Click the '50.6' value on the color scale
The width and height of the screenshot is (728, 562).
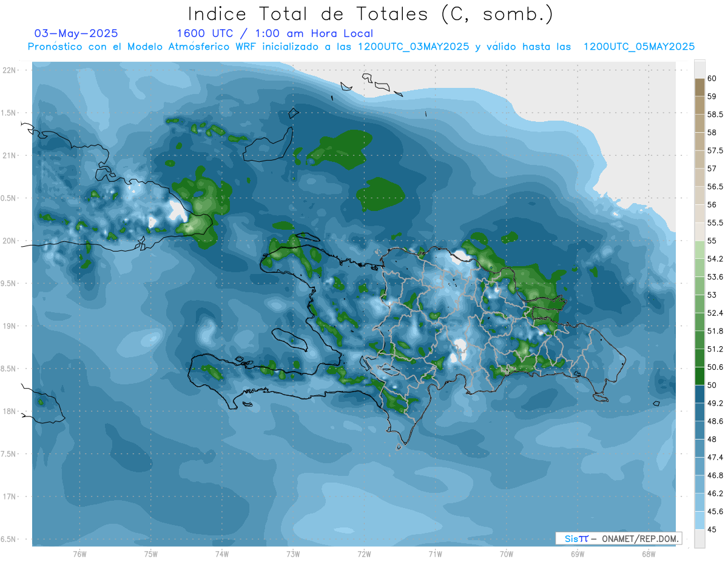715,367
